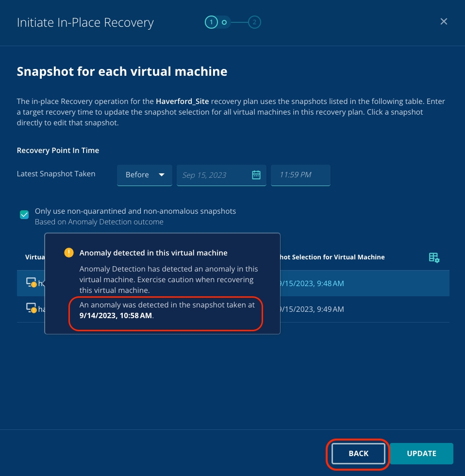Click the Sep 15, 2023 date field

pyautogui.click(x=214, y=175)
